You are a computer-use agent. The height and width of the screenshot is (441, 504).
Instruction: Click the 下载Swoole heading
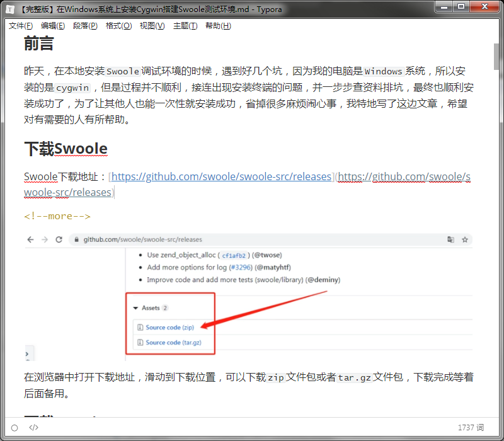pos(66,149)
